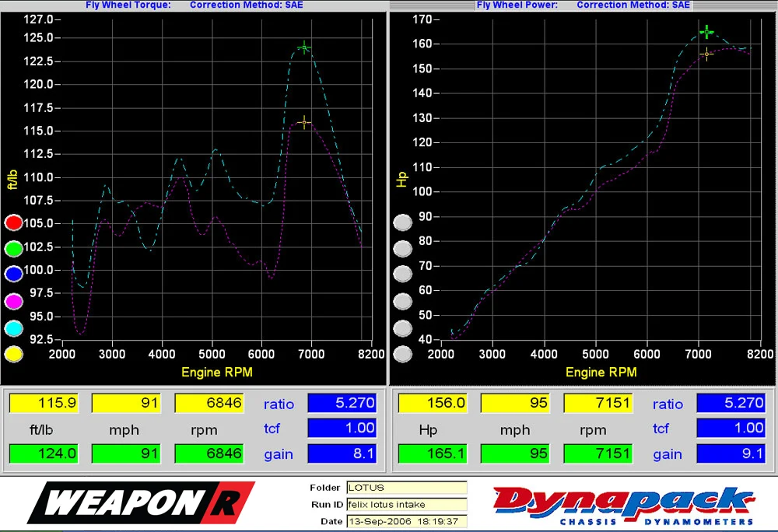Toggle the green run indicator on torque graph
Screen dimensions: 778x532
click(x=14, y=248)
